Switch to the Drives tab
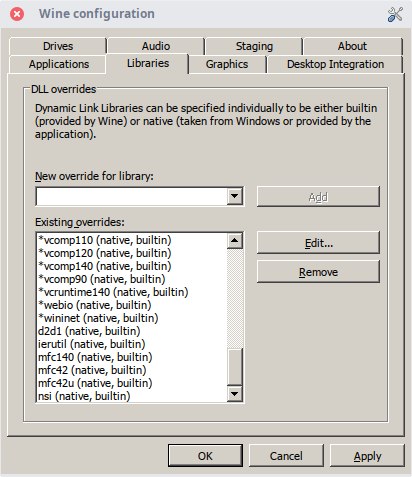This screenshot has width=412, height=477. tap(58, 46)
